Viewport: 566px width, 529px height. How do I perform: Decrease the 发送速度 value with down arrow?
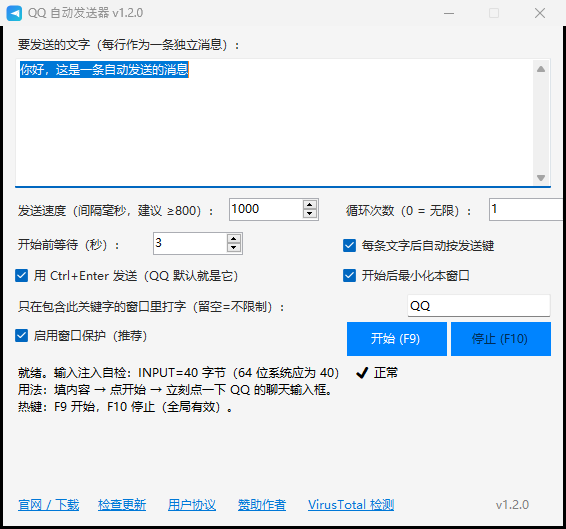click(x=310, y=213)
